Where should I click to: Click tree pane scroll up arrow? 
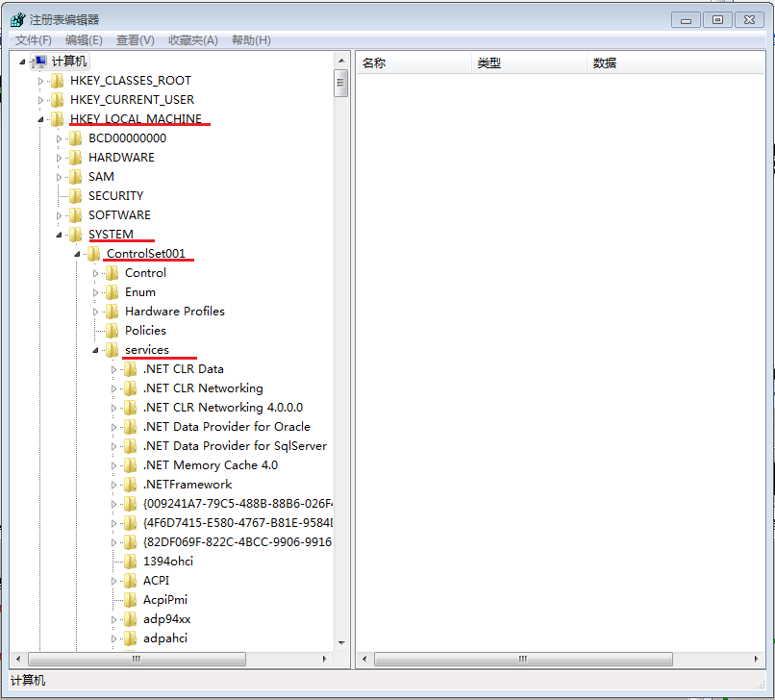341,61
